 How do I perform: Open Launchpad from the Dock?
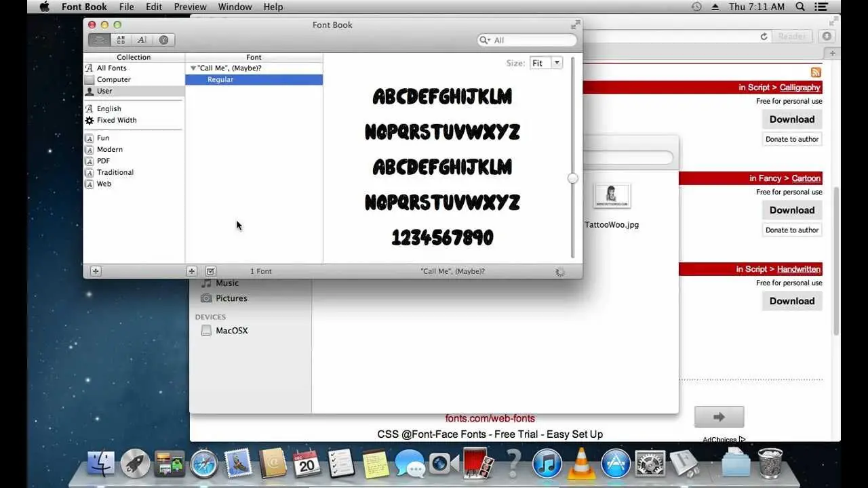(x=135, y=464)
